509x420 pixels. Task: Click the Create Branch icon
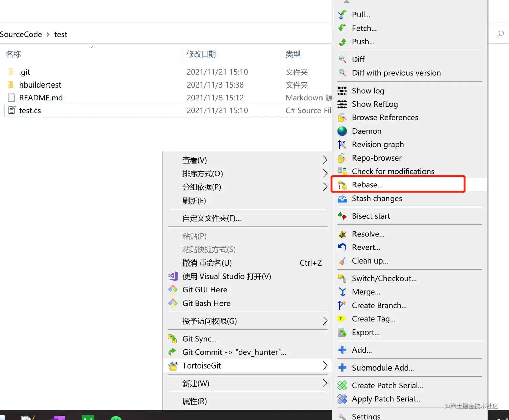(342, 305)
